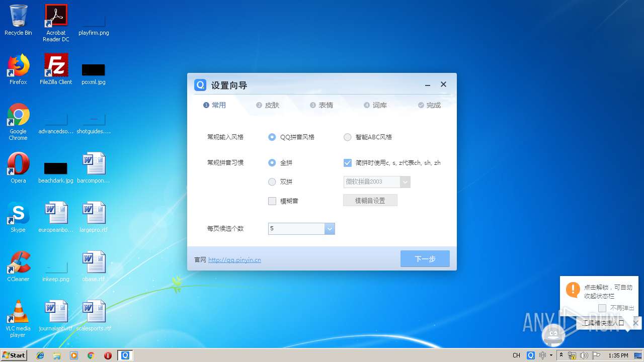Click the network tray icon
The image size is (644, 362).
[x=573, y=355]
